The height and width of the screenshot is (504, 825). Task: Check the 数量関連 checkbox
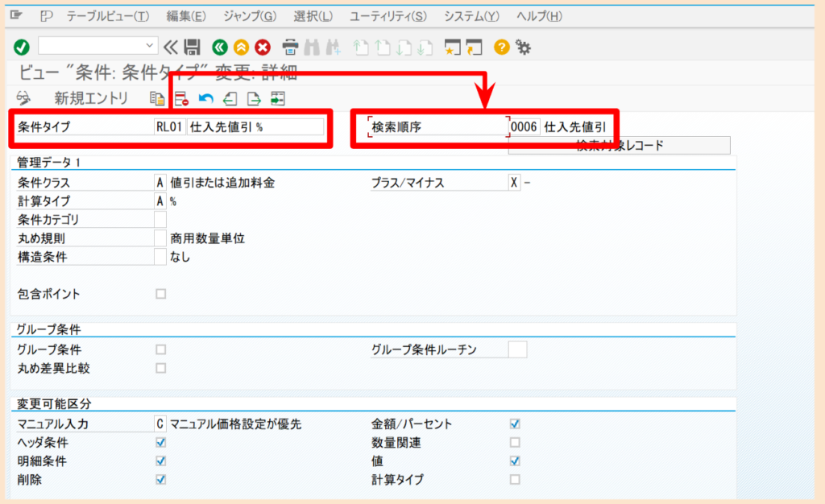(x=515, y=443)
